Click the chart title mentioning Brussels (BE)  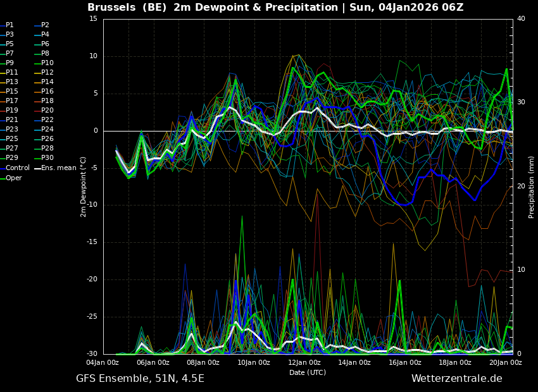[275, 8]
